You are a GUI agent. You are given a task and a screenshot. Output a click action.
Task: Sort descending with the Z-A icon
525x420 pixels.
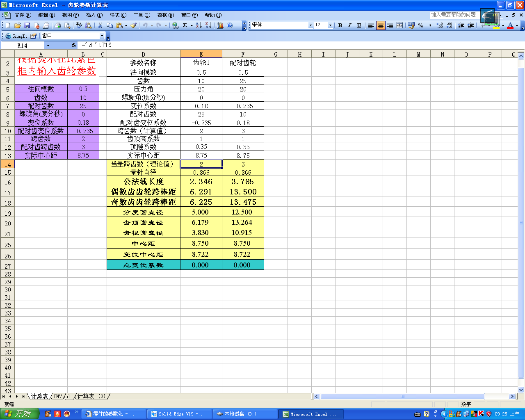click(208, 25)
